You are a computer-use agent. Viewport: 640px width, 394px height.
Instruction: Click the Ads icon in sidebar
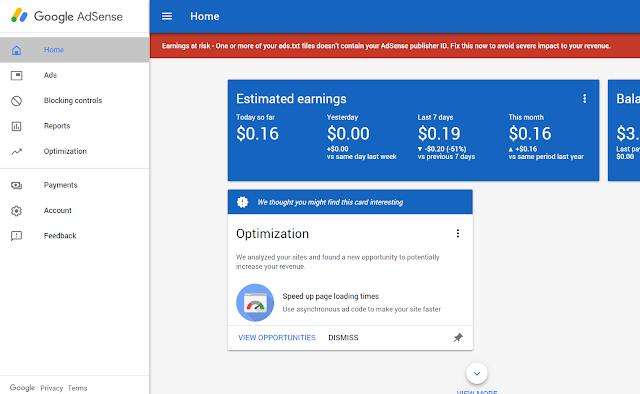click(16, 76)
